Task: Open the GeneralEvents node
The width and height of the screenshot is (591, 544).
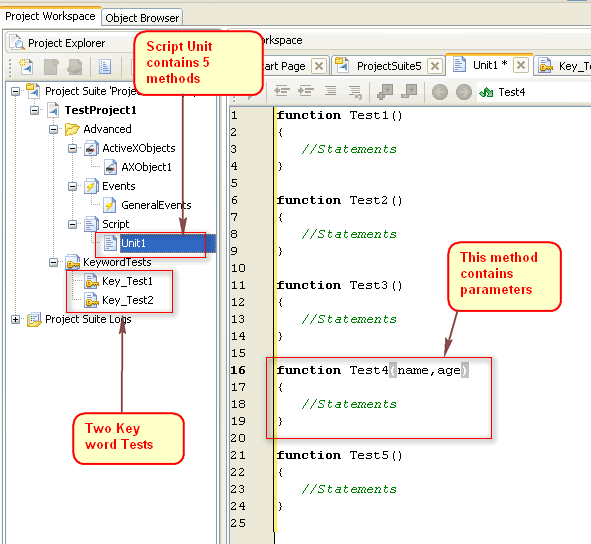Action: pyautogui.click(x=156, y=205)
